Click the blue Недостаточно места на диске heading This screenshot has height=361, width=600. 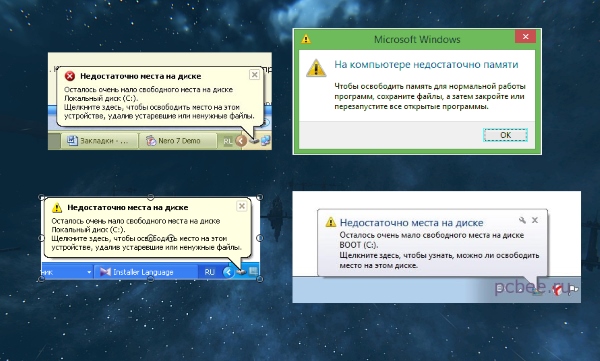click(x=411, y=222)
